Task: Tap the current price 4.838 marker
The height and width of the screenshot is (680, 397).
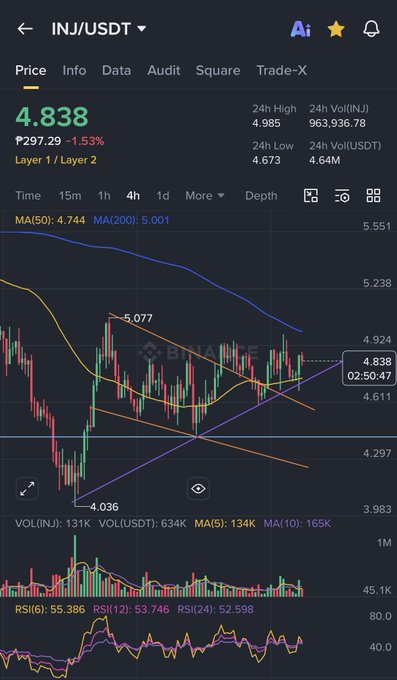Action: coord(369,368)
